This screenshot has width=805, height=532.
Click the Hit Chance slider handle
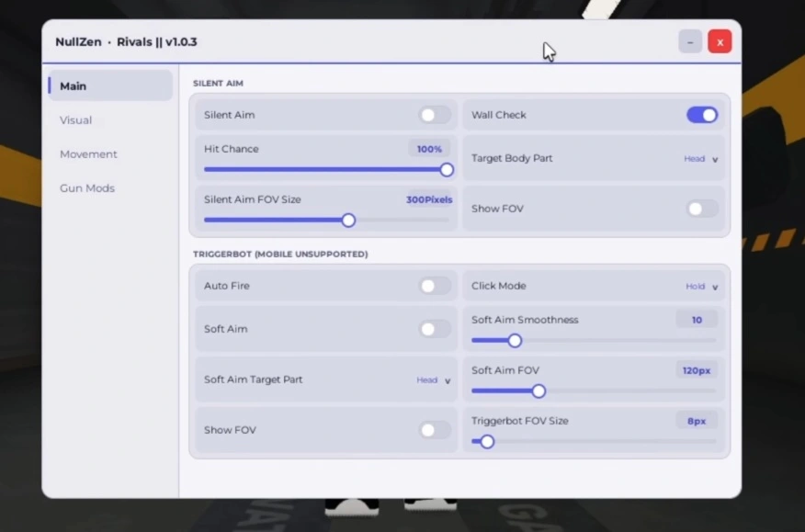click(447, 169)
